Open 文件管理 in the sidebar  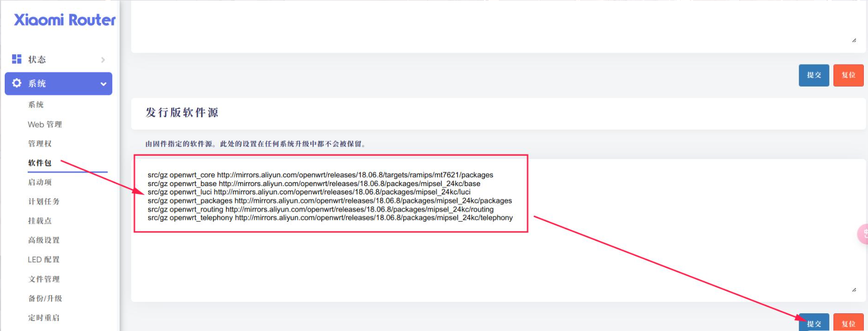point(44,279)
